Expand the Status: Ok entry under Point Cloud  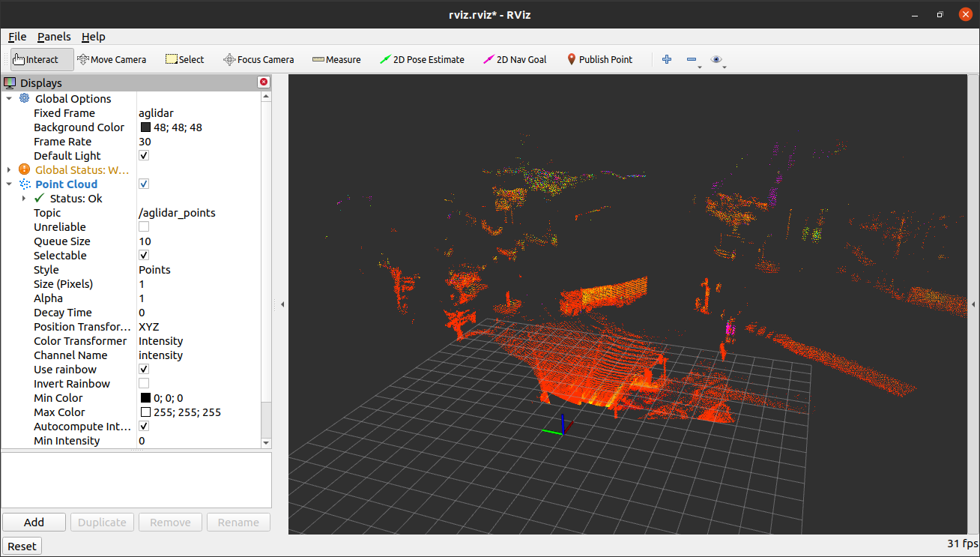[23, 198]
